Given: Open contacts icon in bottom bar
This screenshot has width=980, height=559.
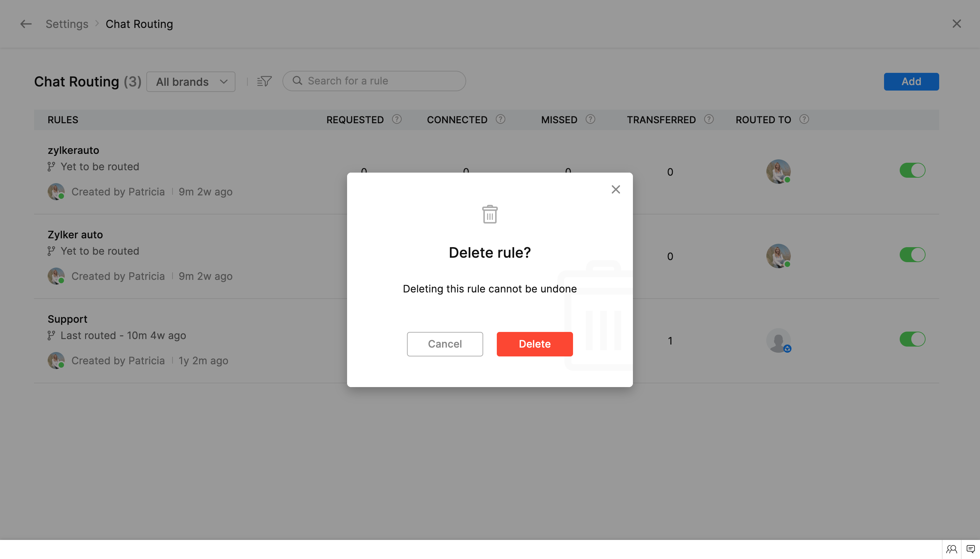Looking at the screenshot, I should 951,549.
